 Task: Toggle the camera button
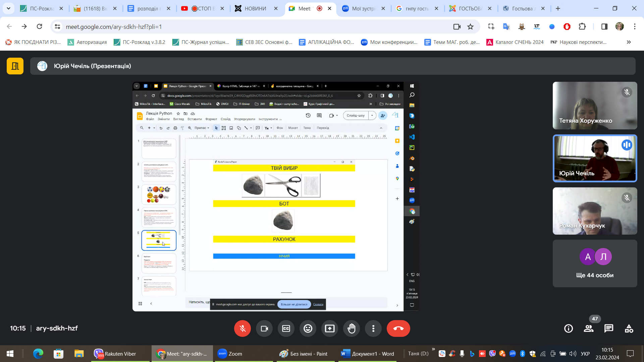(x=264, y=328)
